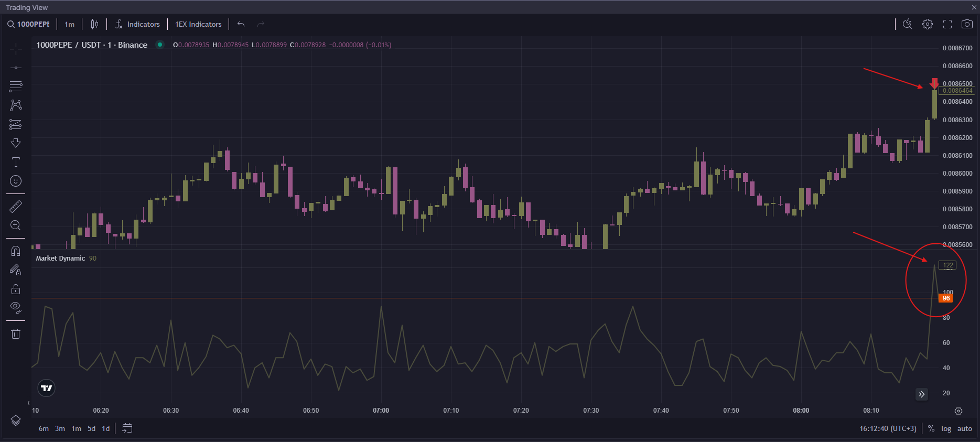The height and width of the screenshot is (442, 980).
Task: Take a chart snapshot with camera icon
Action: (x=967, y=24)
